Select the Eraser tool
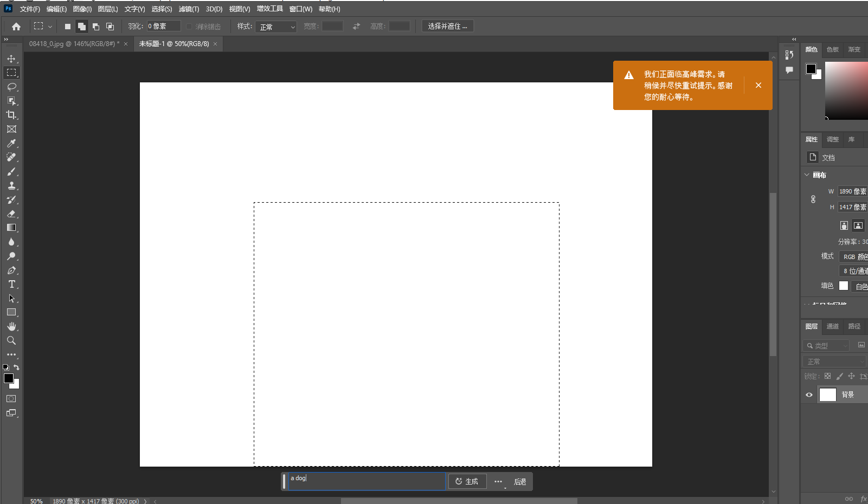 [11, 214]
